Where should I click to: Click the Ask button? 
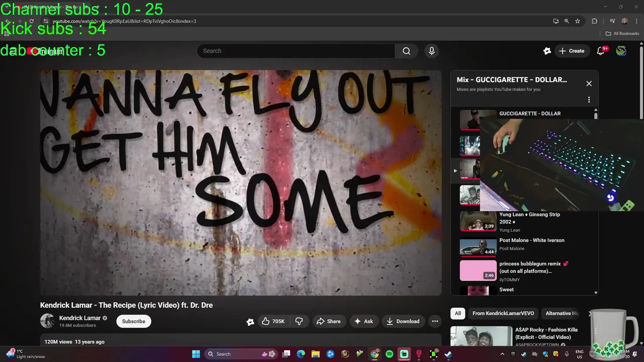tap(364, 321)
